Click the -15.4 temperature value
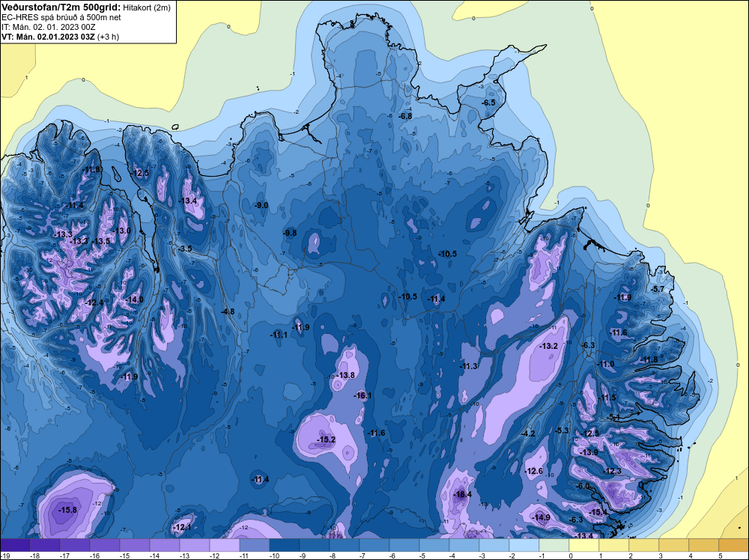749x560 pixels. click(x=598, y=512)
